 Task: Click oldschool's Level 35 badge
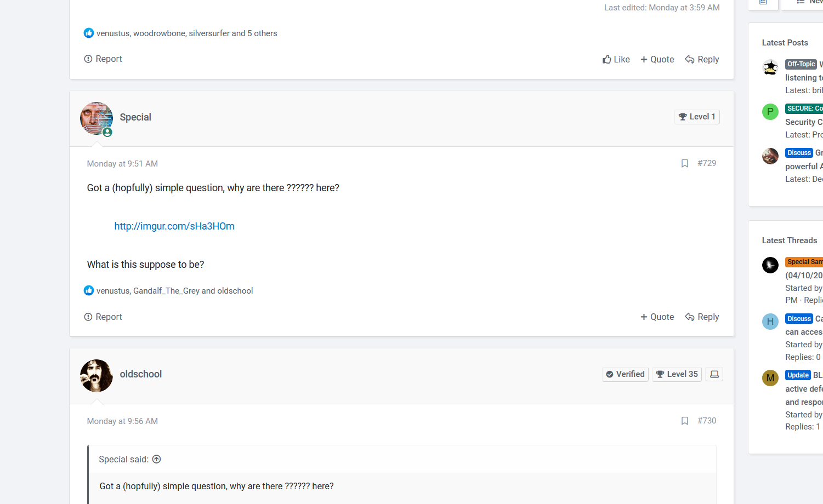[x=677, y=374]
